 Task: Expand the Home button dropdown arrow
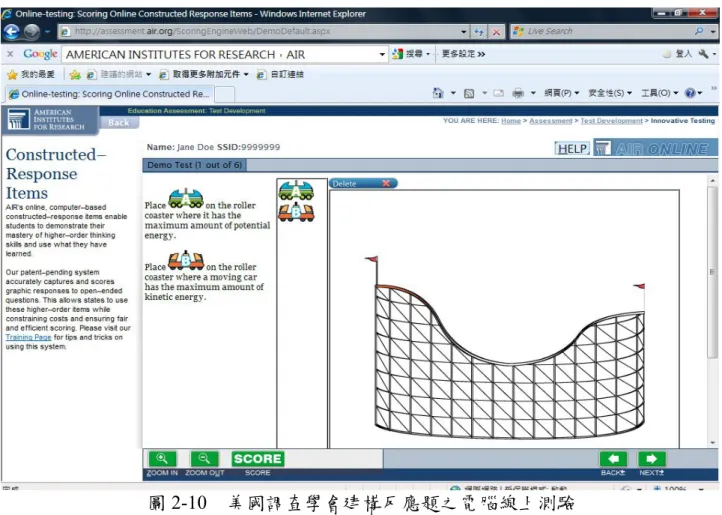pyautogui.click(x=453, y=93)
